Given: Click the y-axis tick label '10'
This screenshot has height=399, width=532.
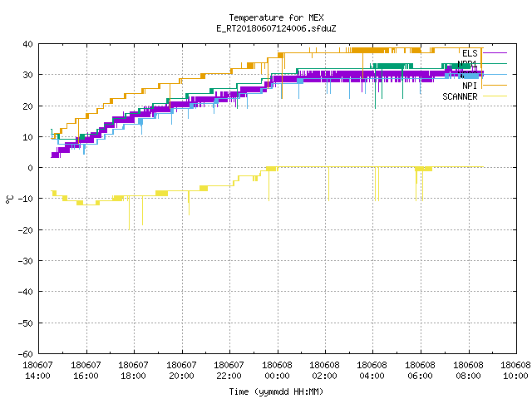Looking at the screenshot, I should pyautogui.click(x=27, y=137).
